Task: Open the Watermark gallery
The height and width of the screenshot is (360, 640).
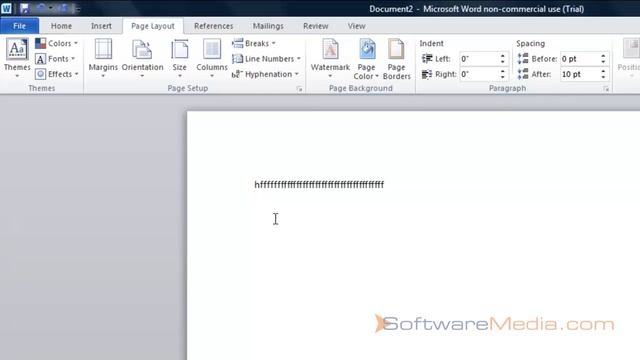Action: tap(330, 58)
